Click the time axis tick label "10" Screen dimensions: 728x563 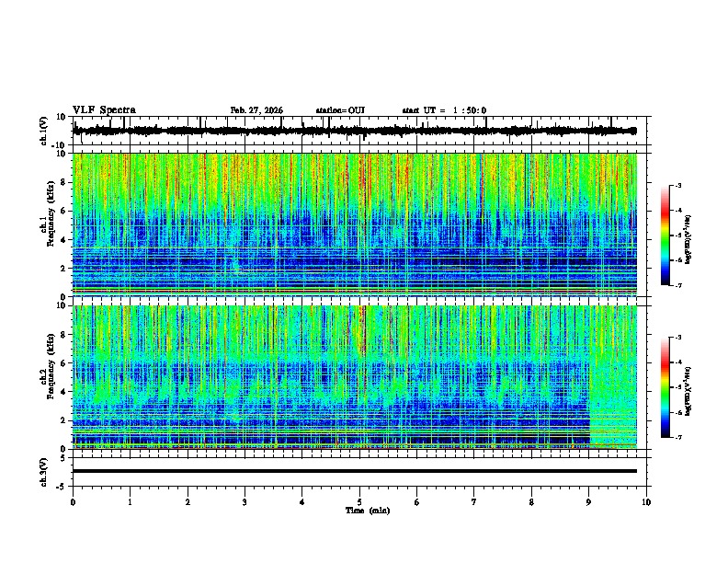tap(646, 502)
